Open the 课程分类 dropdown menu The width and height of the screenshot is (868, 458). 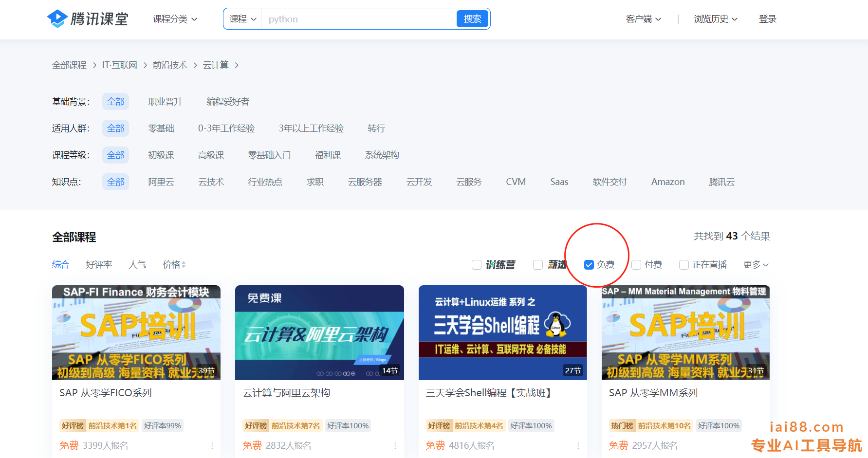[x=175, y=19]
